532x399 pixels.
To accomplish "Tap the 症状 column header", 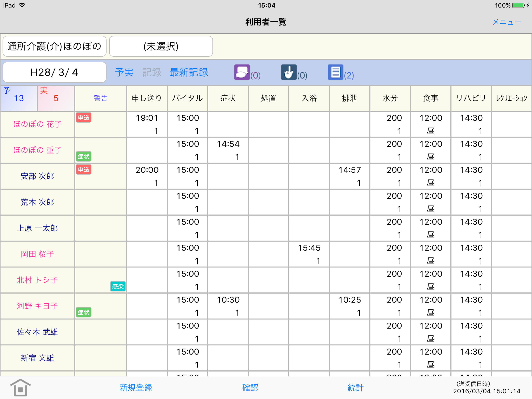I will 228,98.
